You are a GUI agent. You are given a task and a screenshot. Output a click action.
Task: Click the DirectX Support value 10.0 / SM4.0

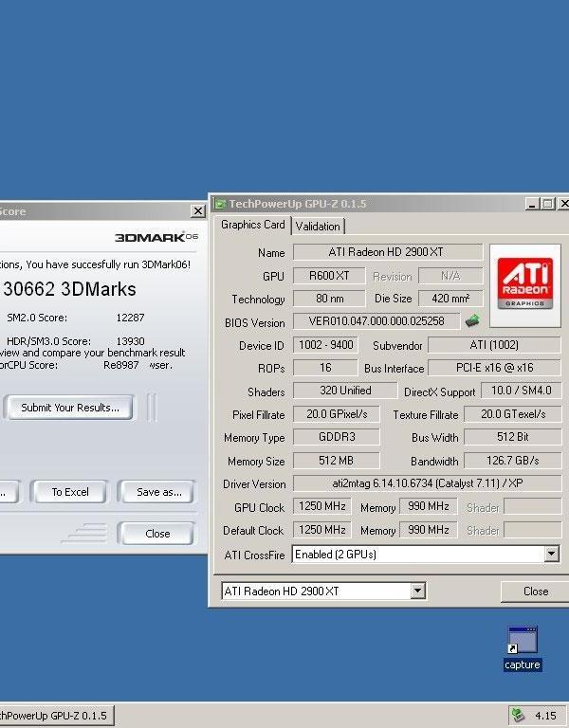click(522, 391)
